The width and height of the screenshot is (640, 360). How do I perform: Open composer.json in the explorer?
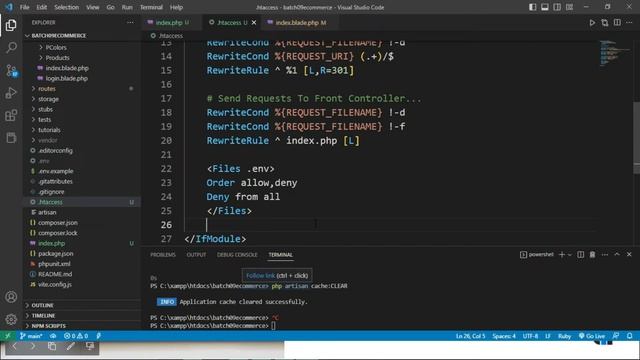click(x=58, y=222)
